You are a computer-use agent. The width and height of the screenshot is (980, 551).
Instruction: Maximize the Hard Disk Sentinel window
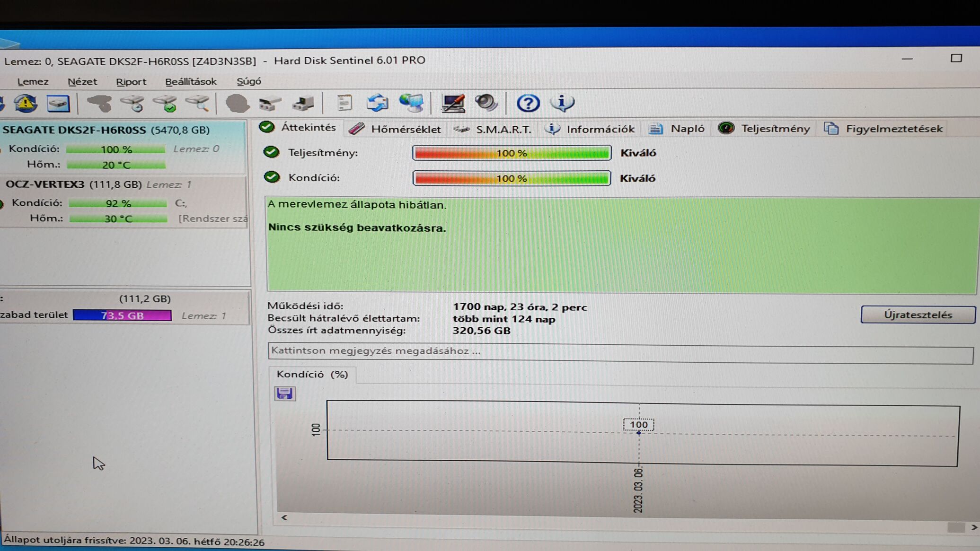pos(956,58)
